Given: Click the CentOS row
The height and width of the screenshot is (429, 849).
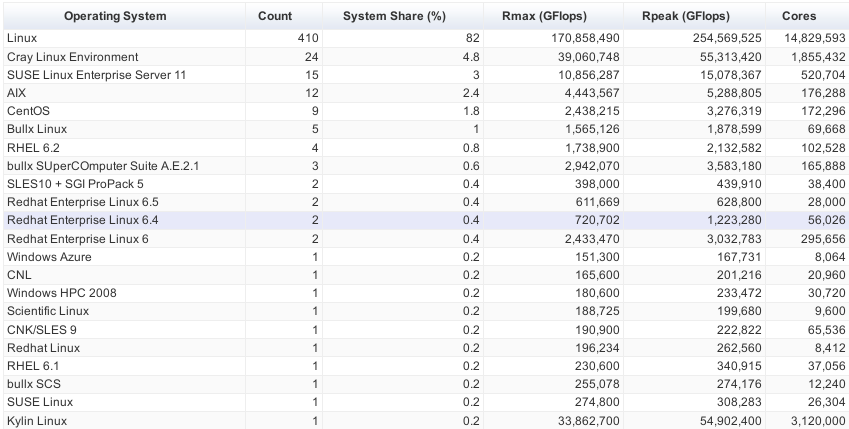Looking at the screenshot, I should click(x=426, y=111).
